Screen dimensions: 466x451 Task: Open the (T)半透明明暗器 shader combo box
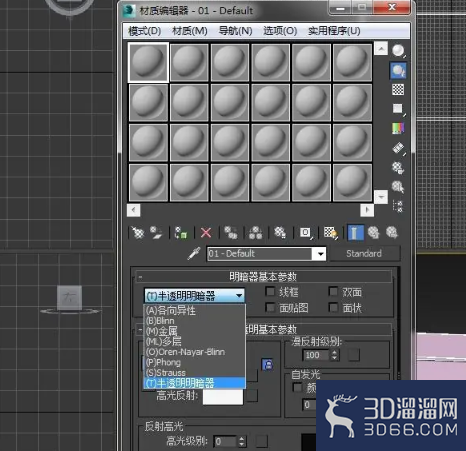point(194,296)
